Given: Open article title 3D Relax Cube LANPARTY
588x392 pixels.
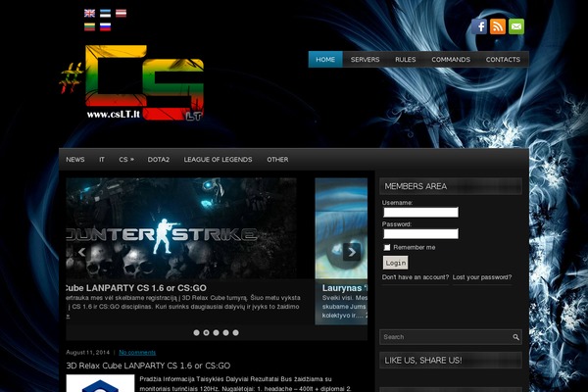Looking at the screenshot, I should (x=148, y=366).
